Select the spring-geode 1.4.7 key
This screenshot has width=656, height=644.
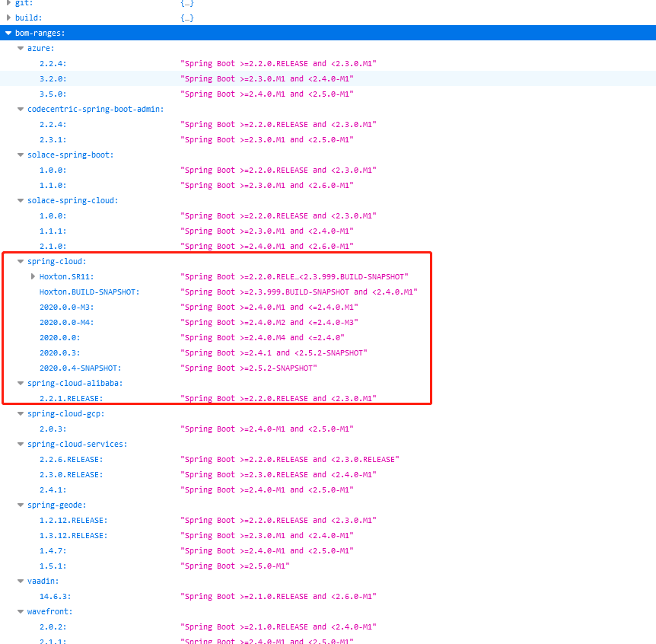point(53,550)
